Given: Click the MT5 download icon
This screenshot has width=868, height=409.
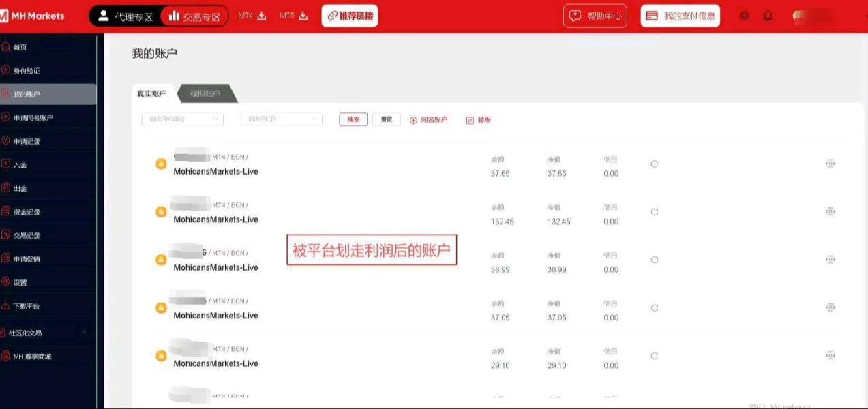Looking at the screenshot, I should (303, 16).
